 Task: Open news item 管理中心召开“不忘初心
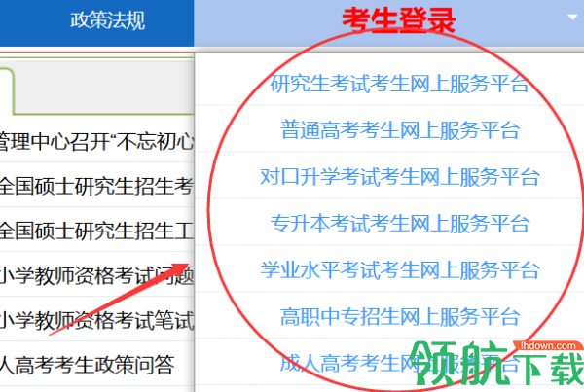click(x=96, y=141)
